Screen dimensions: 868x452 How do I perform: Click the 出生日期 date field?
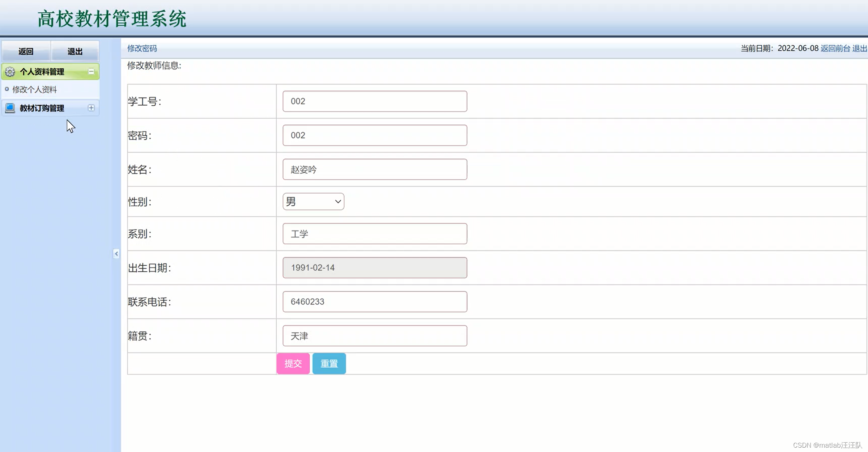click(375, 268)
